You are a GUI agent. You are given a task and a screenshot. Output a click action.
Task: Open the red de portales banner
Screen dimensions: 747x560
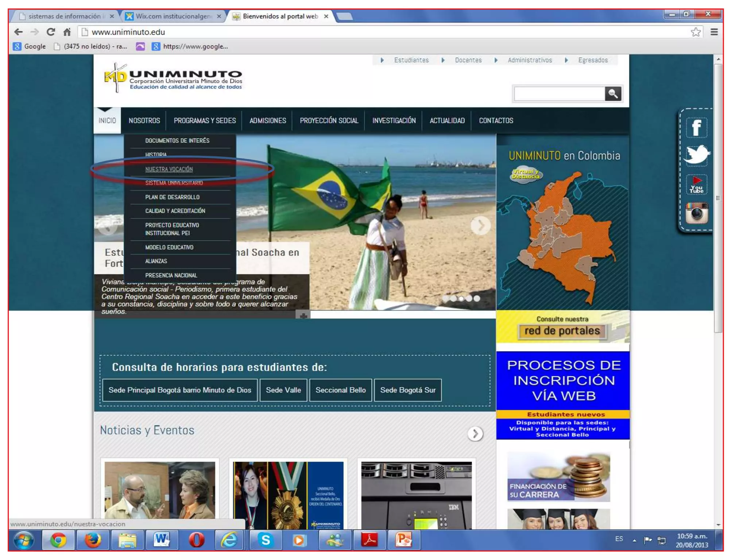[562, 330]
